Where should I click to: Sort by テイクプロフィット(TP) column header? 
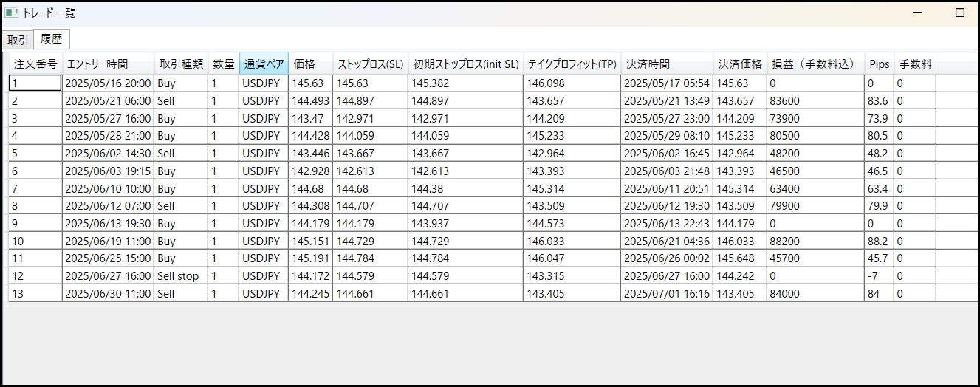572,64
